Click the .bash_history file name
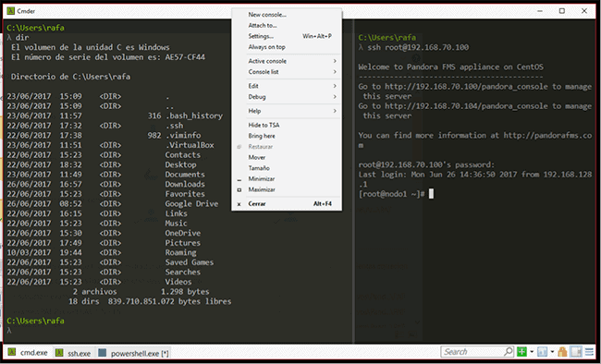The width and height of the screenshot is (601, 364). click(194, 115)
